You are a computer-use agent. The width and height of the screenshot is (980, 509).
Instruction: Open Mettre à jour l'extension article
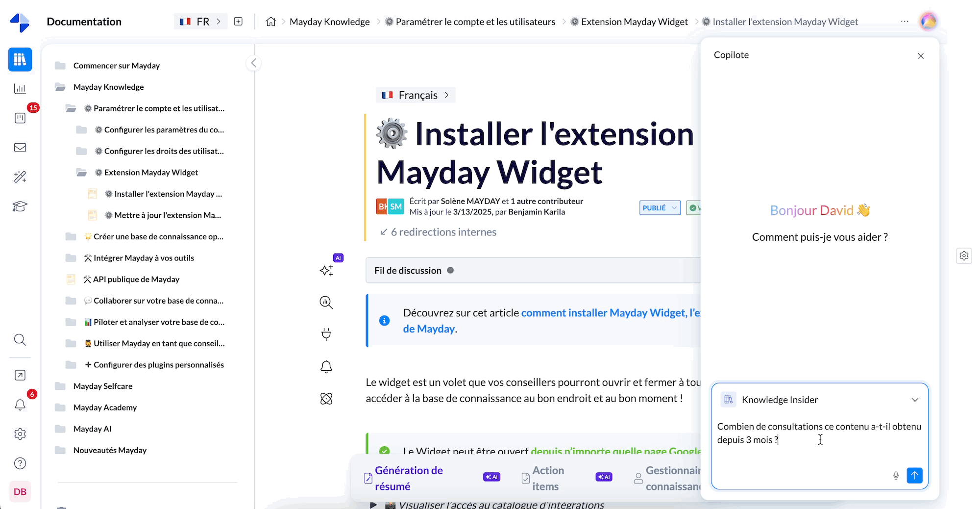(167, 215)
